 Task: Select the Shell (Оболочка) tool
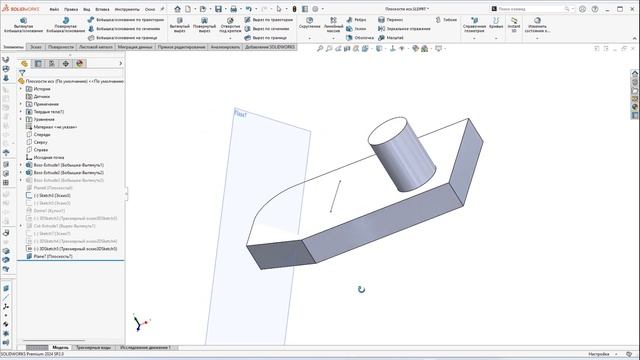tap(360, 38)
